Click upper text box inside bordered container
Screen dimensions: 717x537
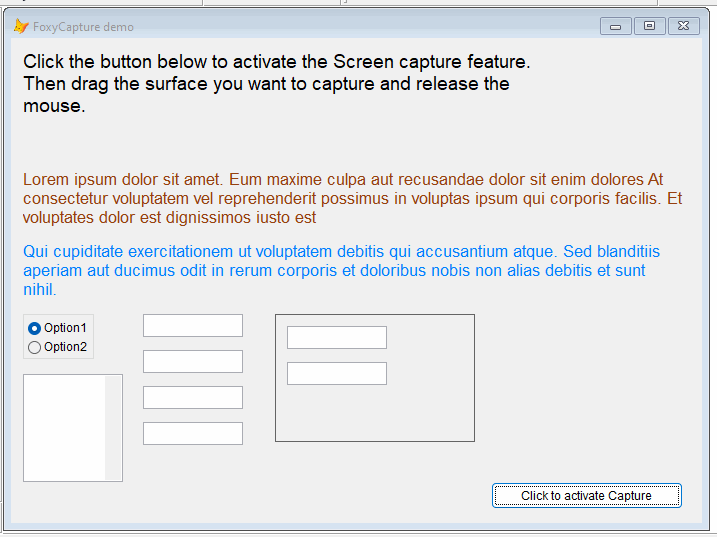pyautogui.click(x=337, y=338)
